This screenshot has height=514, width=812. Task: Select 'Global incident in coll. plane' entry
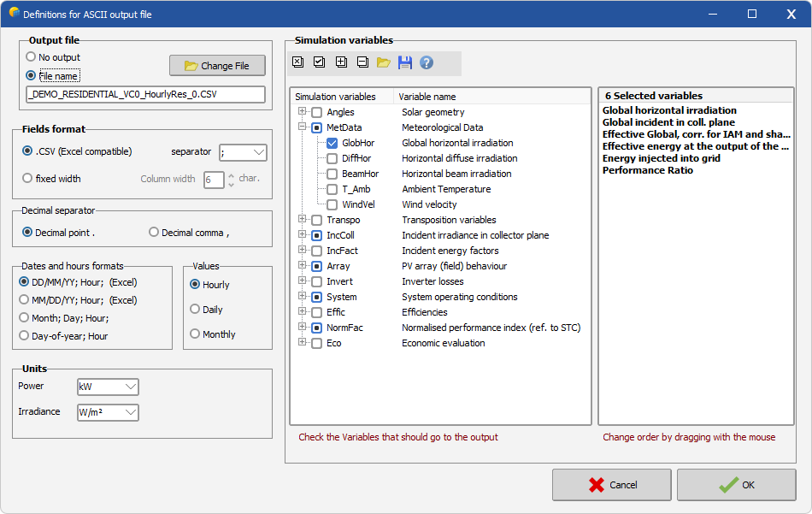pyautogui.click(x=668, y=122)
